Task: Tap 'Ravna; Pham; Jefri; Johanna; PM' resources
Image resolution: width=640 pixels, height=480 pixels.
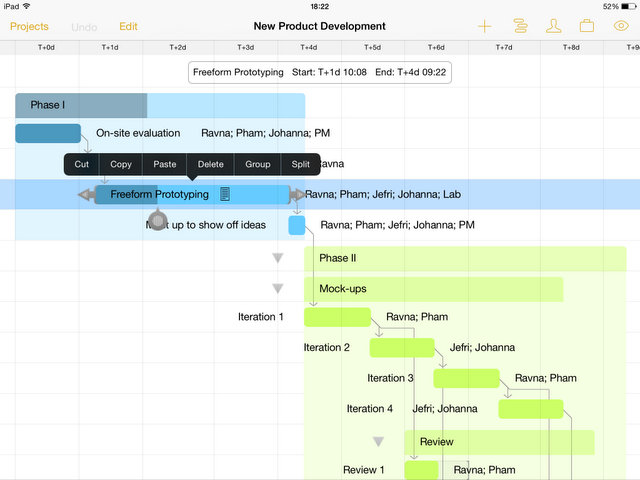Action: [398, 225]
